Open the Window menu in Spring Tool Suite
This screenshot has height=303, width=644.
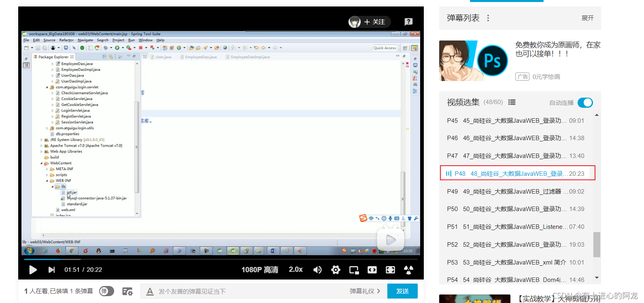(x=146, y=40)
